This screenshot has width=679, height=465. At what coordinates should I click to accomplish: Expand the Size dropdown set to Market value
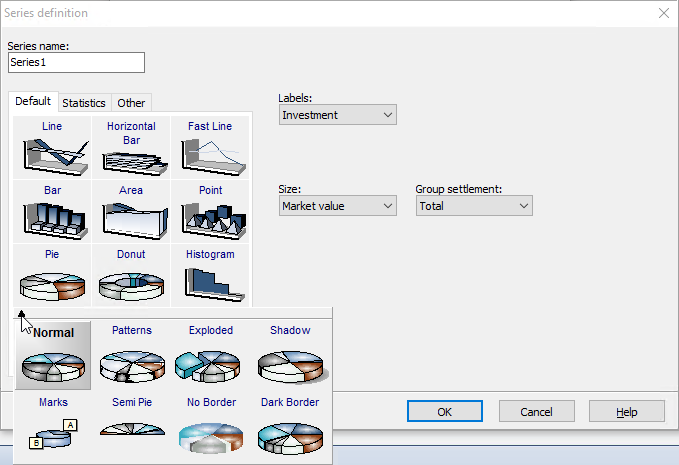click(337, 206)
